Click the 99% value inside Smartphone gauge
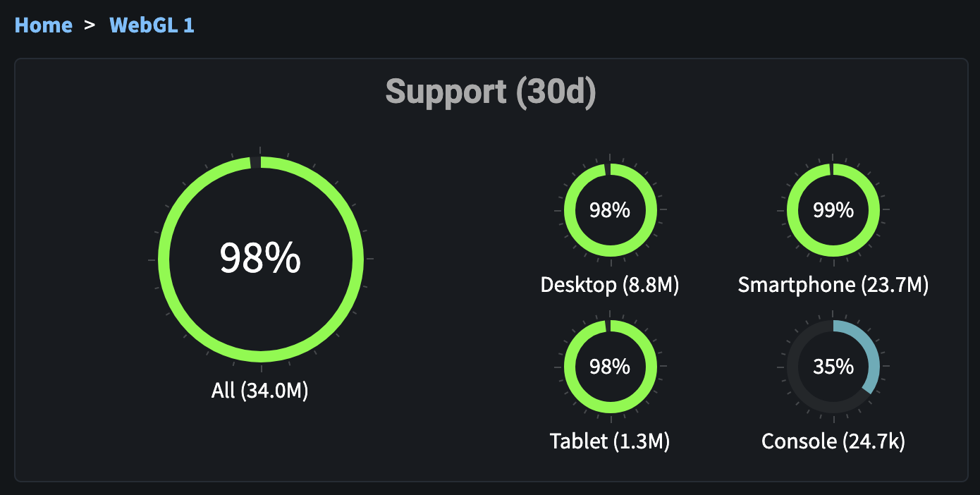The height and width of the screenshot is (495, 980). tap(833, 210)
